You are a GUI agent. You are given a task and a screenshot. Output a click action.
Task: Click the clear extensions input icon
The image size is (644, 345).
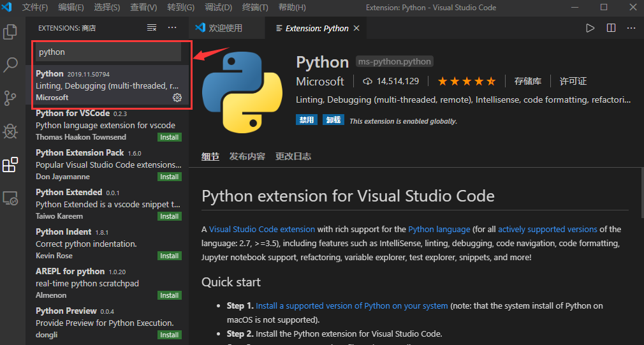pos(152,28)
